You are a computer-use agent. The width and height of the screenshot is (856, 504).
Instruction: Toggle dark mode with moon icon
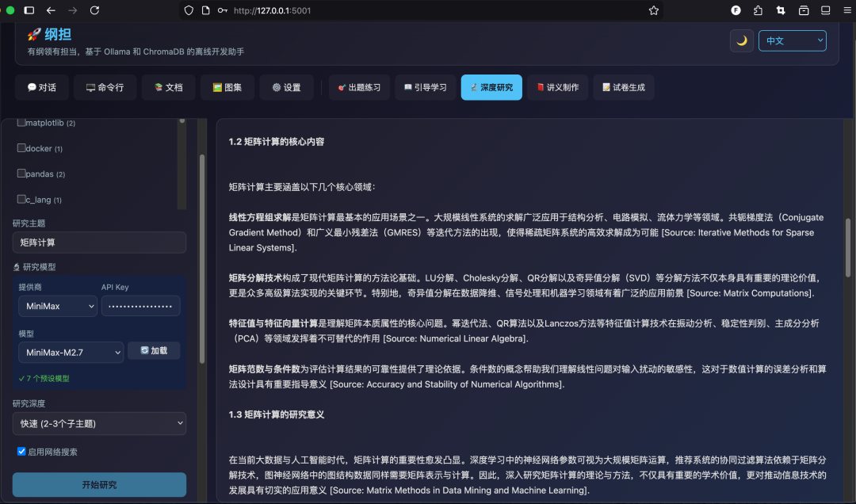[741, 41]
